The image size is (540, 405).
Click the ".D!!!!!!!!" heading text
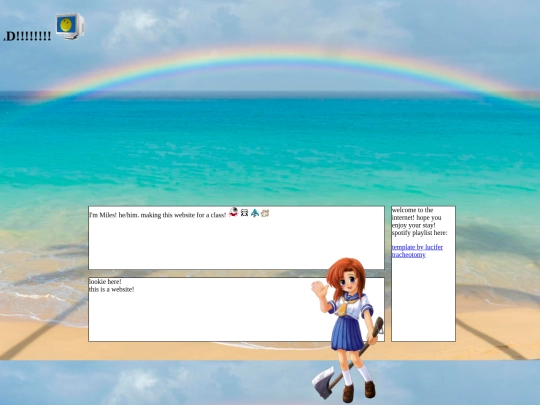click(27, 36)
